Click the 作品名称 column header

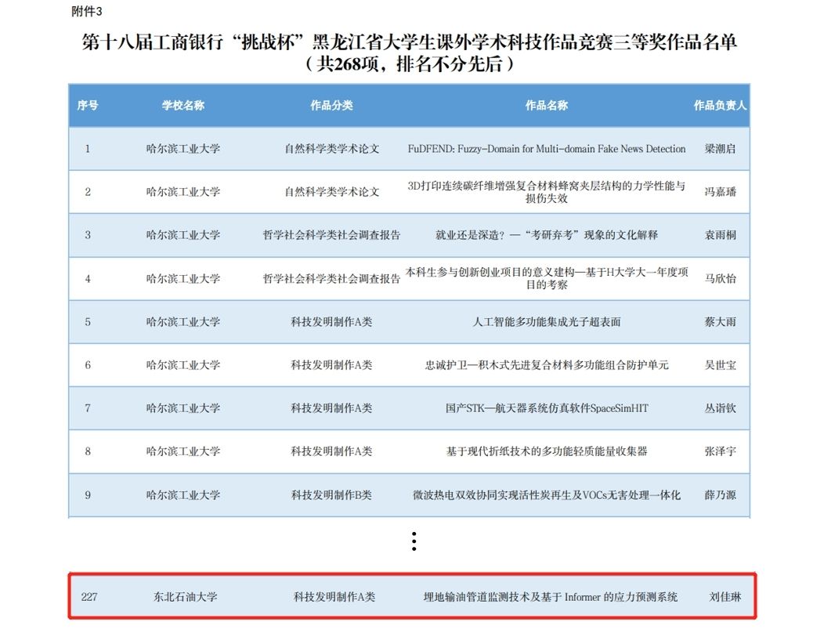point(547,105)
